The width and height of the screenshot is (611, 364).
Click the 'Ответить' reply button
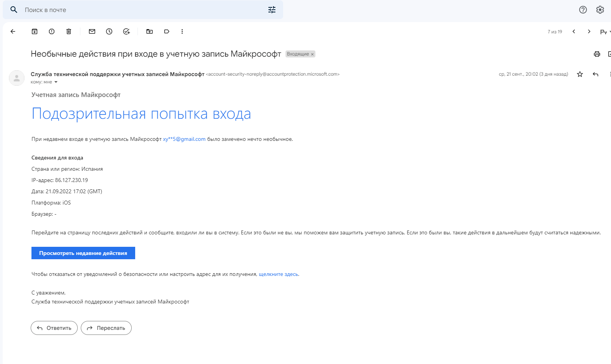tap(54, 328)
